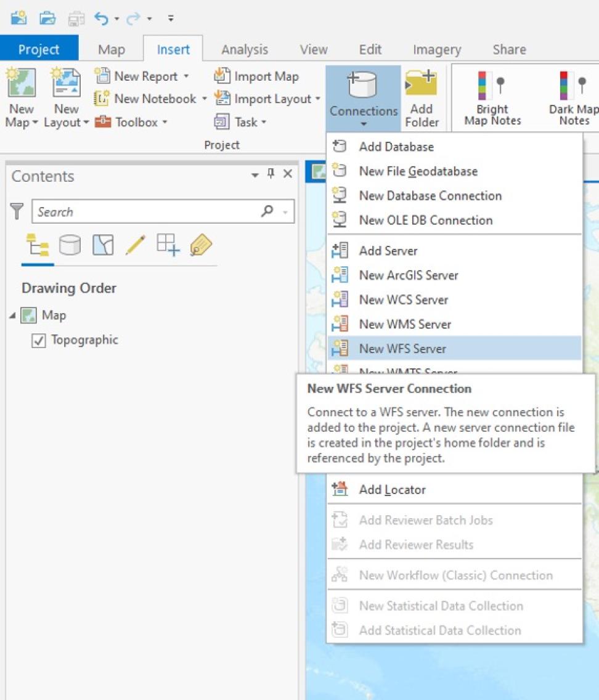
Task: Select Add Database from Connections menu
Action: 454,147
